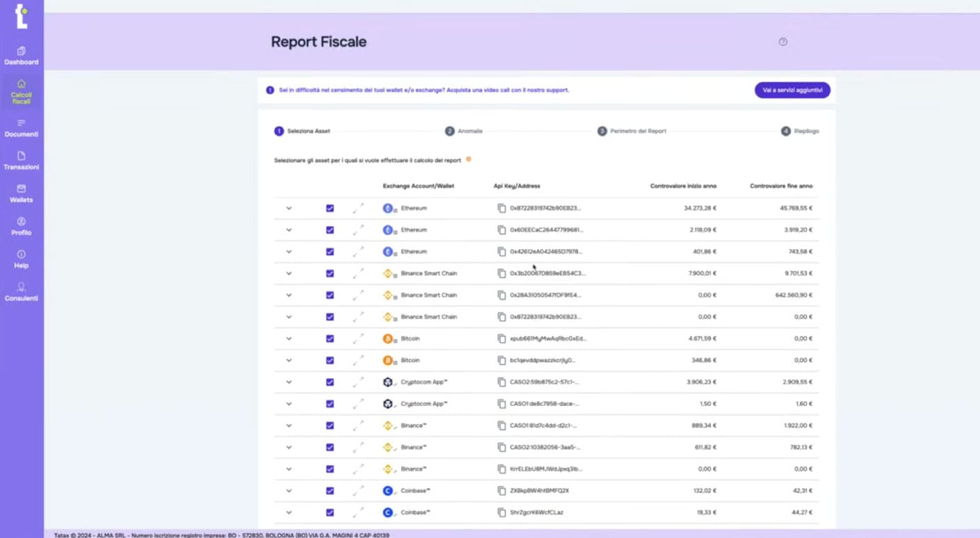Copy the Coinbase key ZXBkpBW4htBMFQ2X

(501, 490)
